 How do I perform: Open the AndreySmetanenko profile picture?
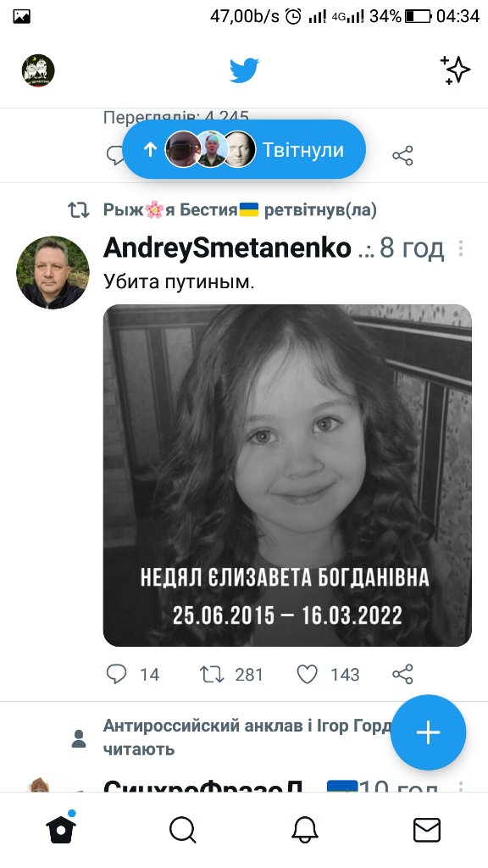point(53,272)
